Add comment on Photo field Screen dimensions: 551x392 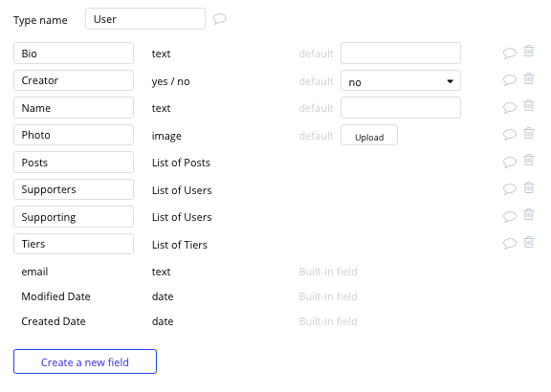point(510,135)
